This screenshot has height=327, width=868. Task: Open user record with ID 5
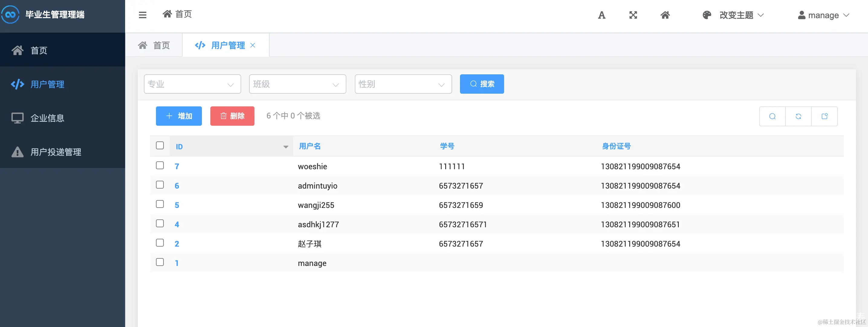tap(177, 205)
